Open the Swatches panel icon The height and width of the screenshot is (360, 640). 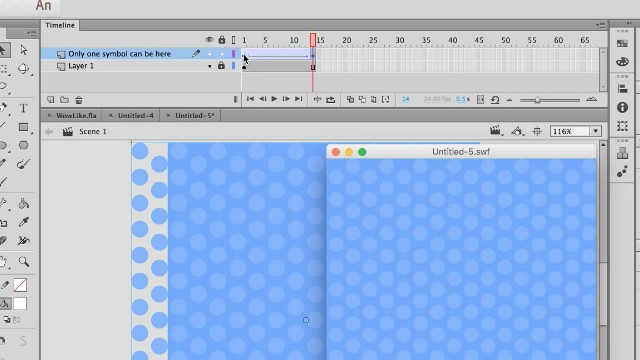tap(622, 43)
